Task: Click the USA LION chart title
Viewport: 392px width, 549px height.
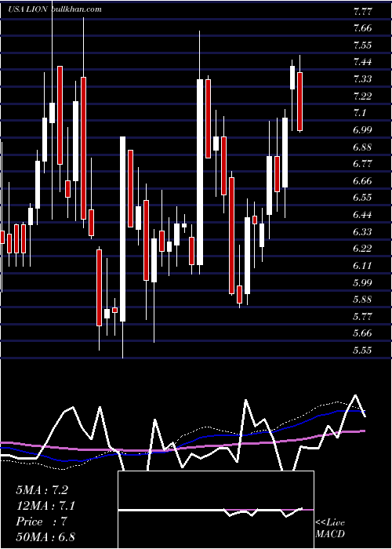Action: pyautogui.click(x=27, y=9)
